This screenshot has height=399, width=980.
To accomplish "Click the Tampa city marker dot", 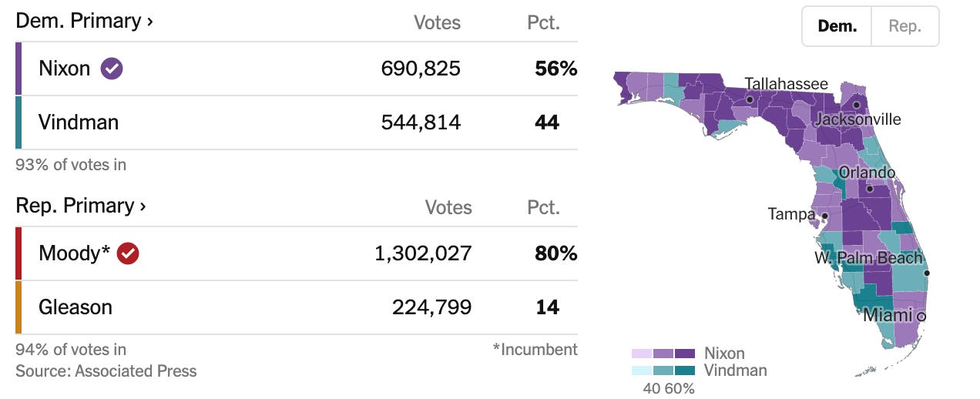I will [824, 216].
